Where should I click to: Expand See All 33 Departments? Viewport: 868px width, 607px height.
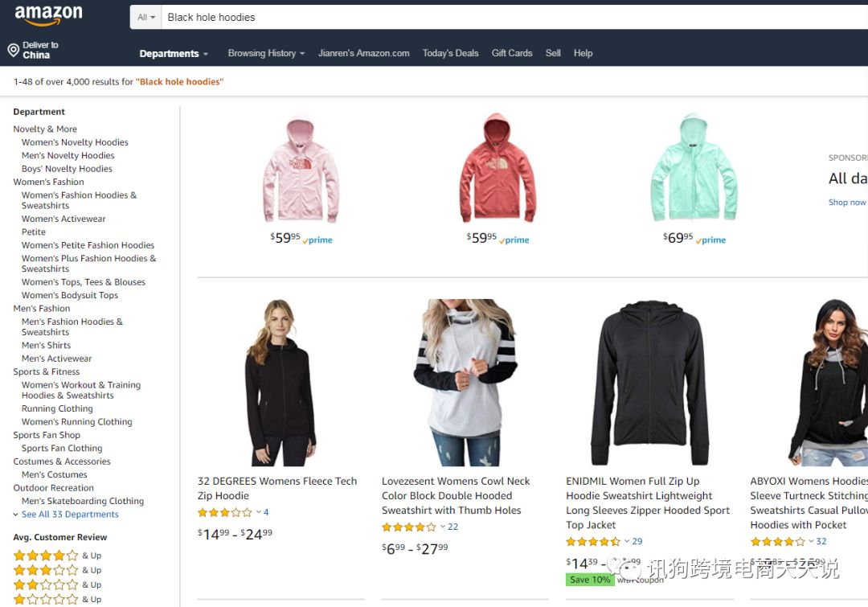click(x=70, y=514)
